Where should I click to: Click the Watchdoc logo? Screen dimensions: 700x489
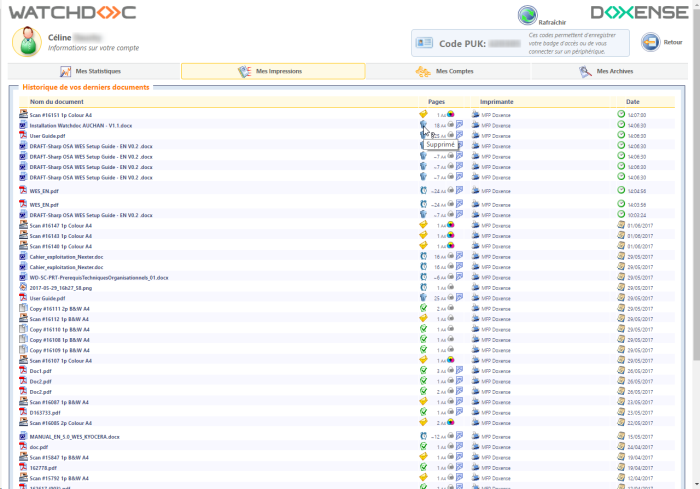(73, 13)
